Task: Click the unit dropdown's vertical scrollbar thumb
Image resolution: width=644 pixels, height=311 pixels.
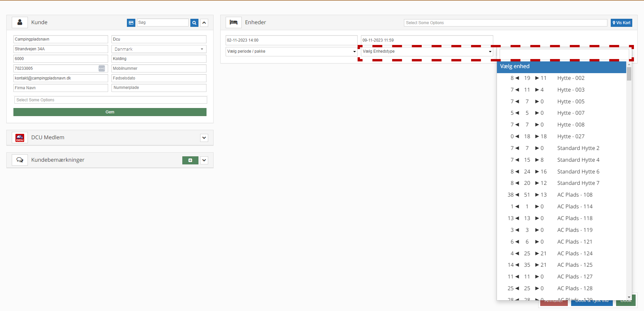Action: pos(629,74)
